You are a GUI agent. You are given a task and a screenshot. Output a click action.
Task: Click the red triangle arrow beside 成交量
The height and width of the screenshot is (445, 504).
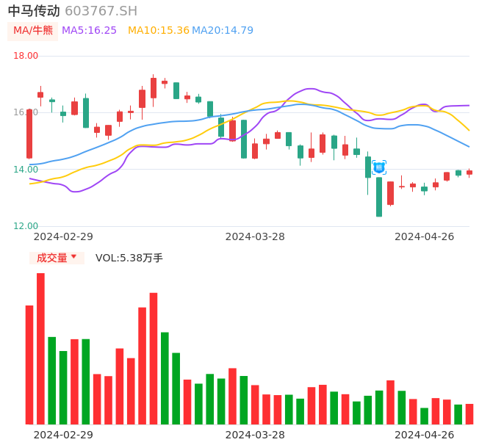point(73,257)
